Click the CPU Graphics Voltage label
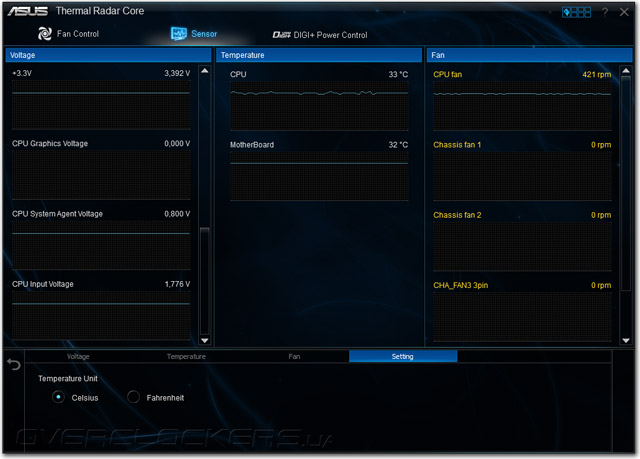 50,144
